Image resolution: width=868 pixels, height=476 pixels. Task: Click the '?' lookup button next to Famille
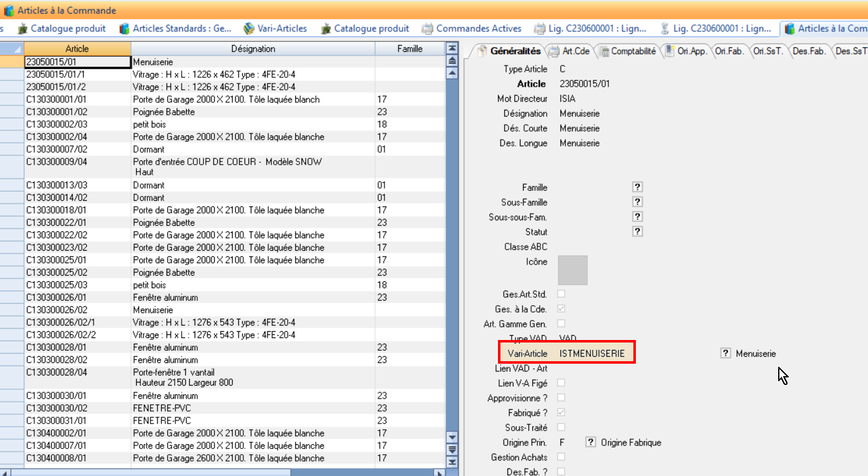click(x=637, y=187)
